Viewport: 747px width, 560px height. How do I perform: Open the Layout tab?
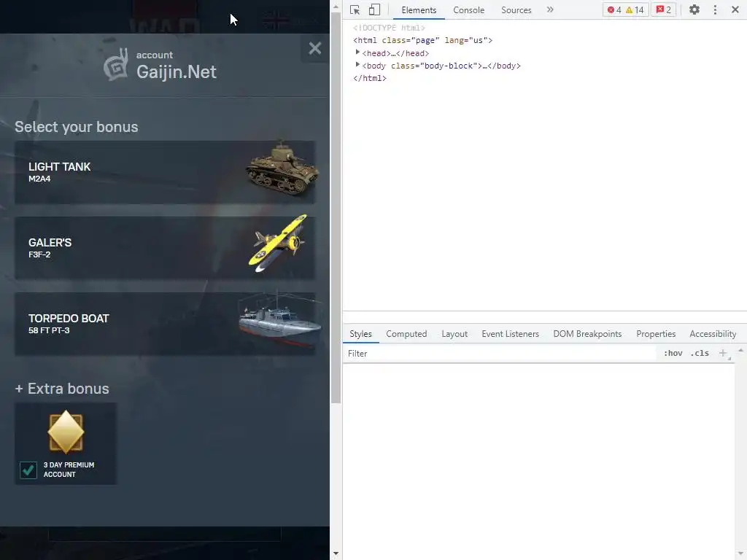point(454,334)
